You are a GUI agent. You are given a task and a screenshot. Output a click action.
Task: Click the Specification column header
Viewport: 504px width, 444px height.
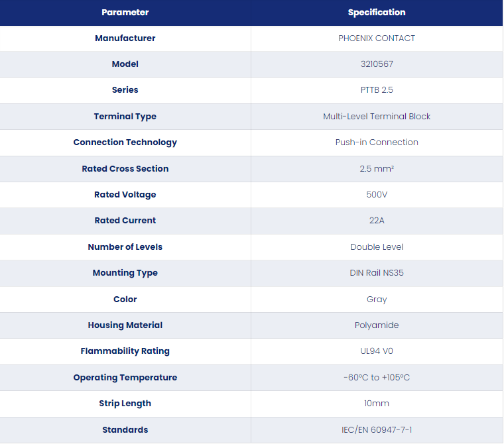coord(377,12)
